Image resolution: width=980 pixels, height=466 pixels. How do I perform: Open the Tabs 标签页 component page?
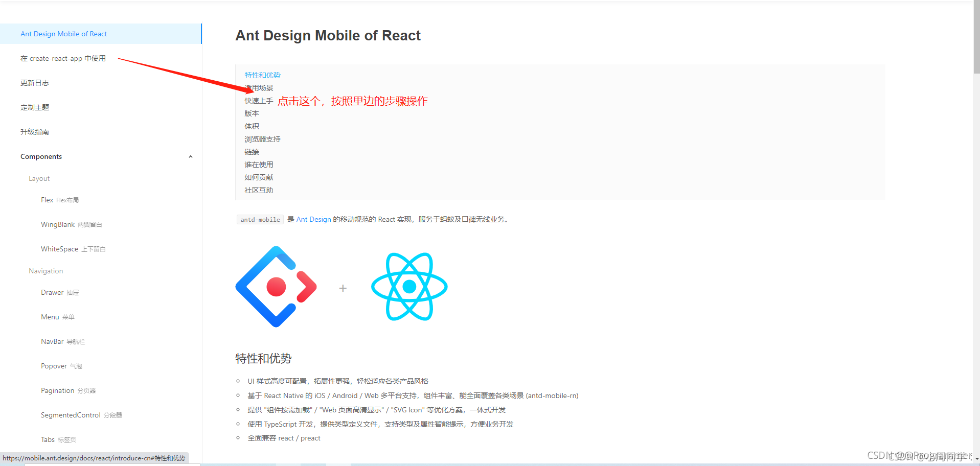[x=58, y=439]
